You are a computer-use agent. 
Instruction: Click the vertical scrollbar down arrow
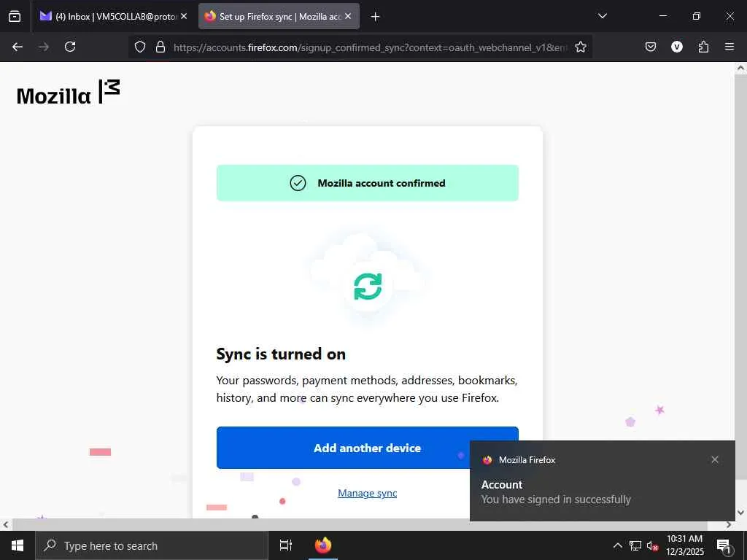[x=740, y=513]
